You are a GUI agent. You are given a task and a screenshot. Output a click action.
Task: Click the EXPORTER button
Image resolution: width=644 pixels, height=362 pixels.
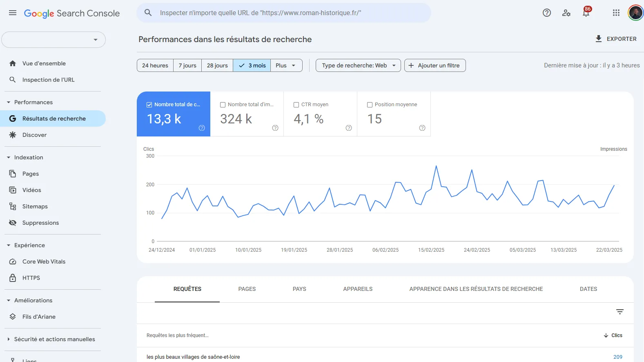coord(616,39)
